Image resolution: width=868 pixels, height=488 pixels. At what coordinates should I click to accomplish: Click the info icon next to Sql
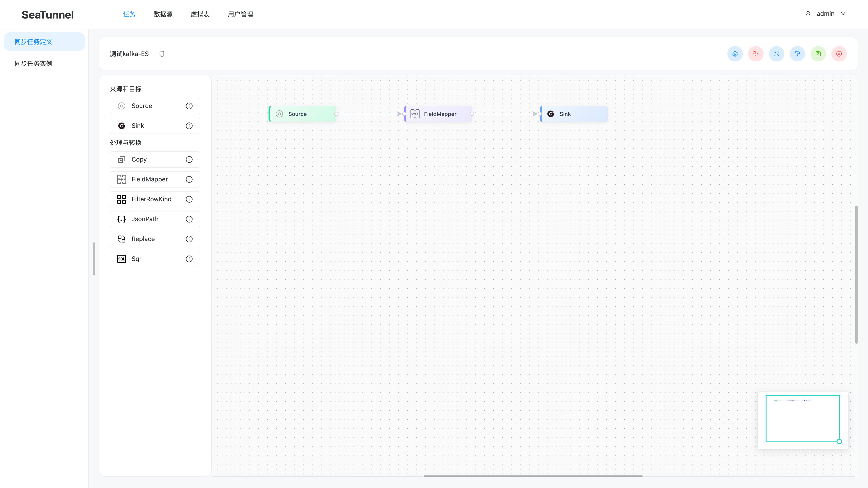click(x=189, y=259)
